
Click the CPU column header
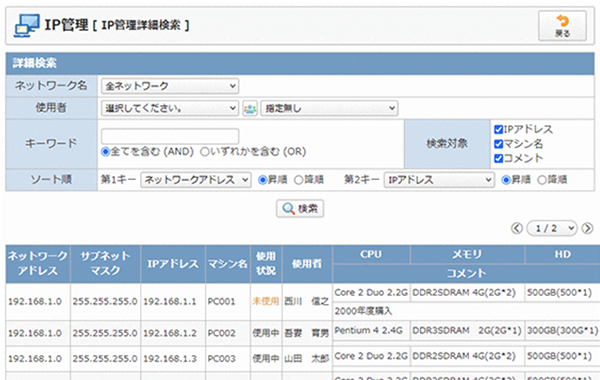(371, 254)
